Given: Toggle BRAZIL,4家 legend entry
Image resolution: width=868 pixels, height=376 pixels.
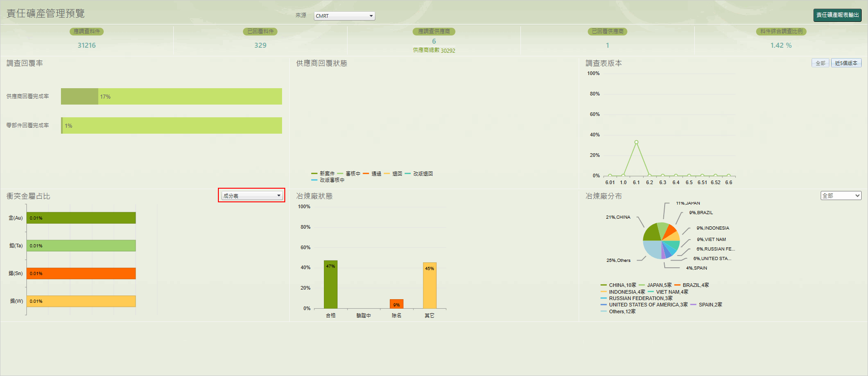Looking at the screenshot, I should coord(691,285).
